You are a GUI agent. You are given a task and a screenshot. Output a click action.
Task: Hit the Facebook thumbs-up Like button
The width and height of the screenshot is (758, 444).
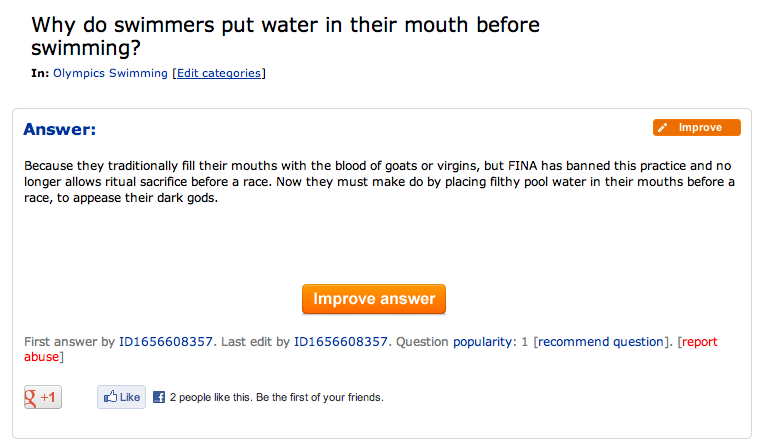[122, 397]
